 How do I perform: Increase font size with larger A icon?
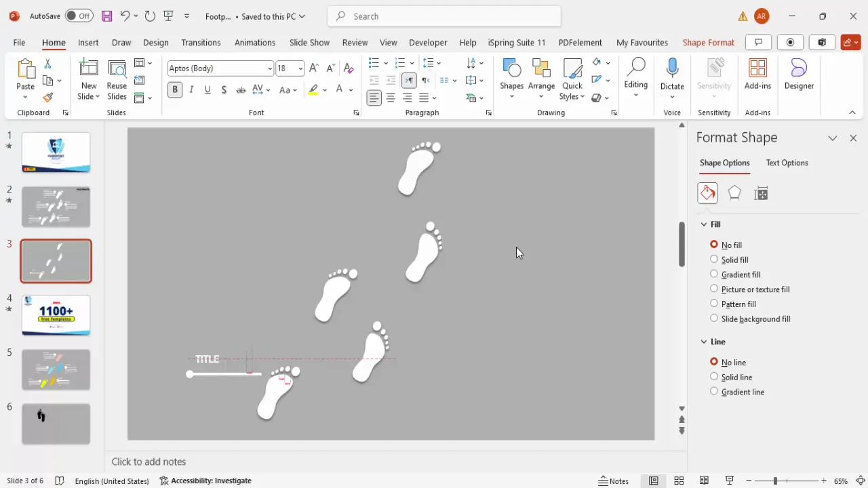tap(313, 68)
